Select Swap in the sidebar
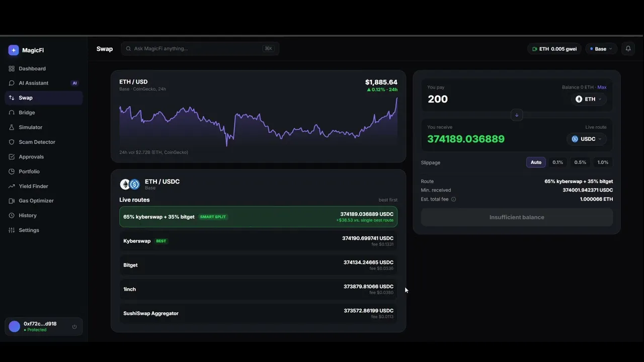644x362 pixels. tap(44, 98)
